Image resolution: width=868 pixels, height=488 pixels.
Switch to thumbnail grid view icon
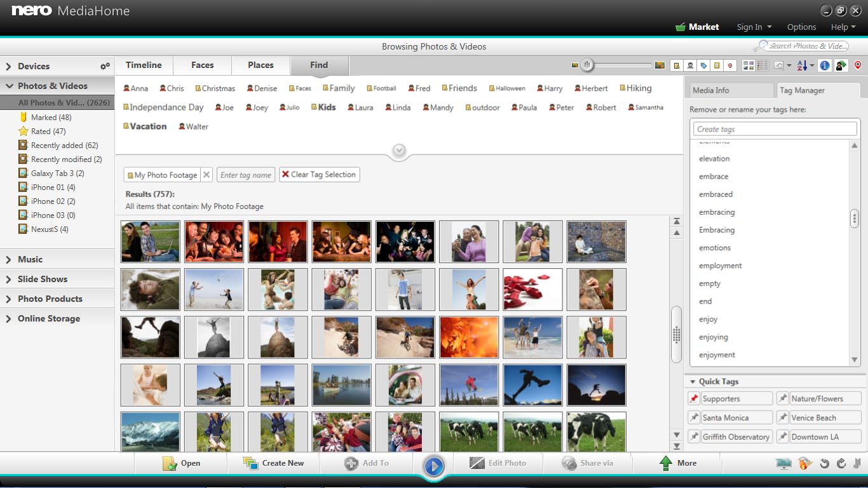pyautogui.click(x=748, y=65)
